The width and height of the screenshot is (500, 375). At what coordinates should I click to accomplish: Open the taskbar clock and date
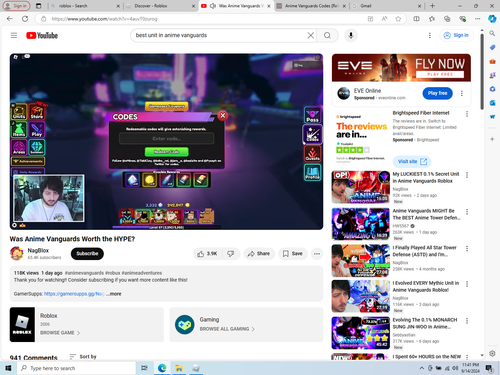click(470, 368)
